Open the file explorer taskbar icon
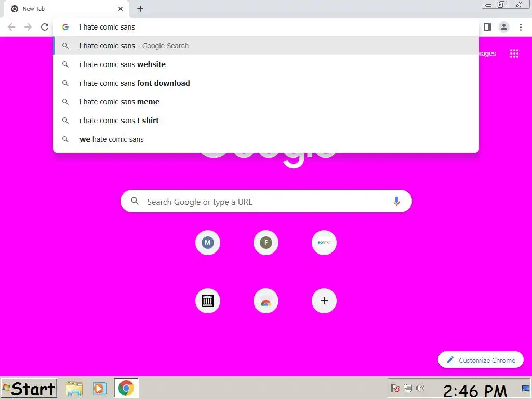The width and height of the screenshot is (532, 399). pos(74,389)
